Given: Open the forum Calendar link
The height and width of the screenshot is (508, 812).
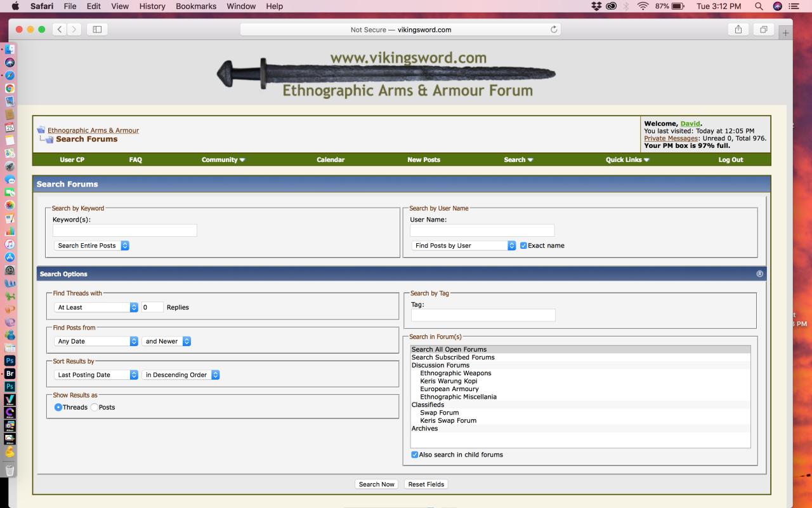Looking at the screenshot, I should [x=331, y=160].
